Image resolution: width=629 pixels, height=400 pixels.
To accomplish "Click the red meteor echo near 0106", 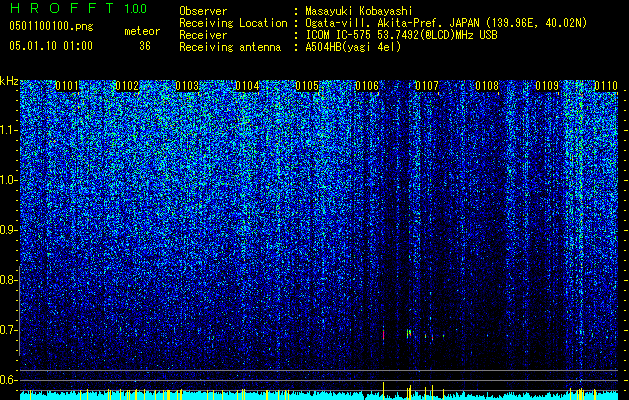I will [x=383, y=334].
